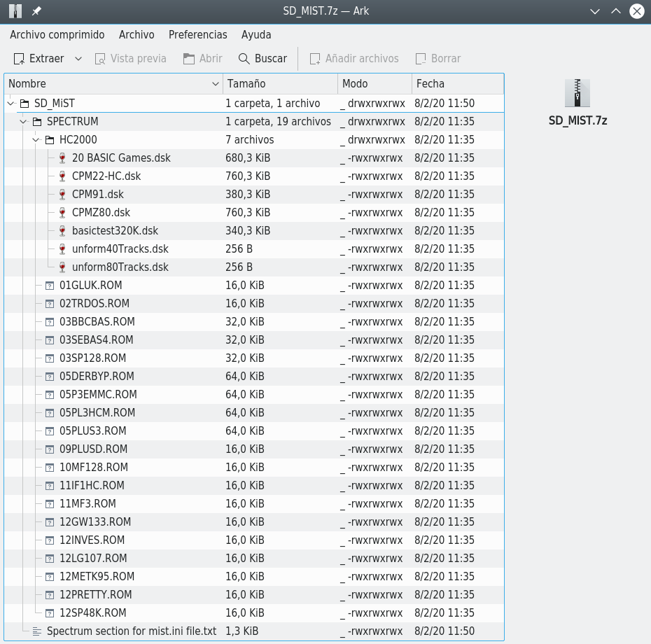Click the 05DERBYP.ROM file icon

tap(50, 377)
